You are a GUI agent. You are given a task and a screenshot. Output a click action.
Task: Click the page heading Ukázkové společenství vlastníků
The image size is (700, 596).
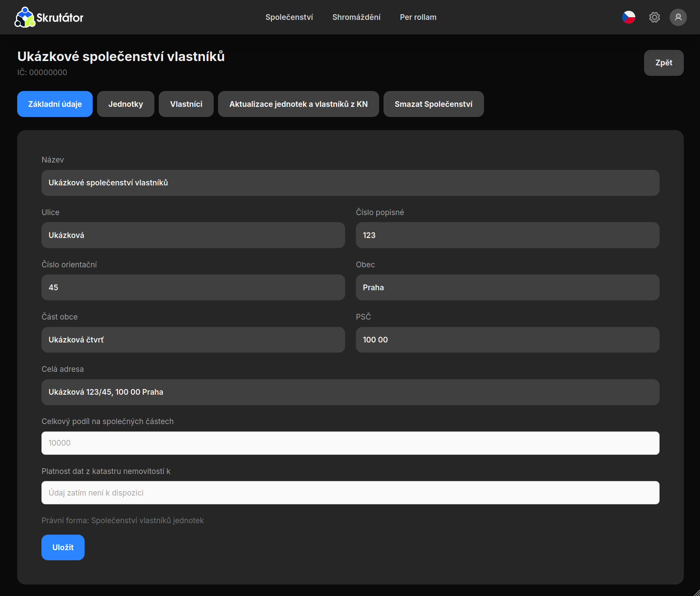tap(121, 56)
